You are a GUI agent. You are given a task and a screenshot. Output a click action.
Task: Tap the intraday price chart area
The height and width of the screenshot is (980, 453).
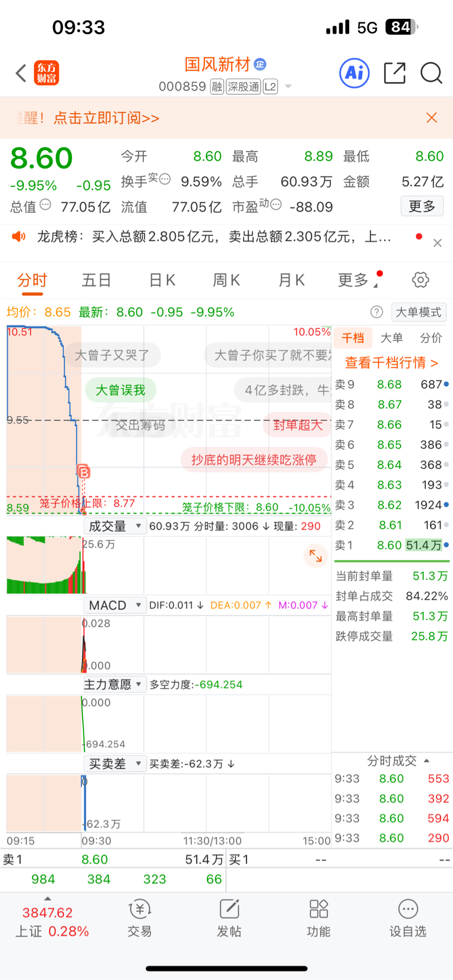pos(169,420)
